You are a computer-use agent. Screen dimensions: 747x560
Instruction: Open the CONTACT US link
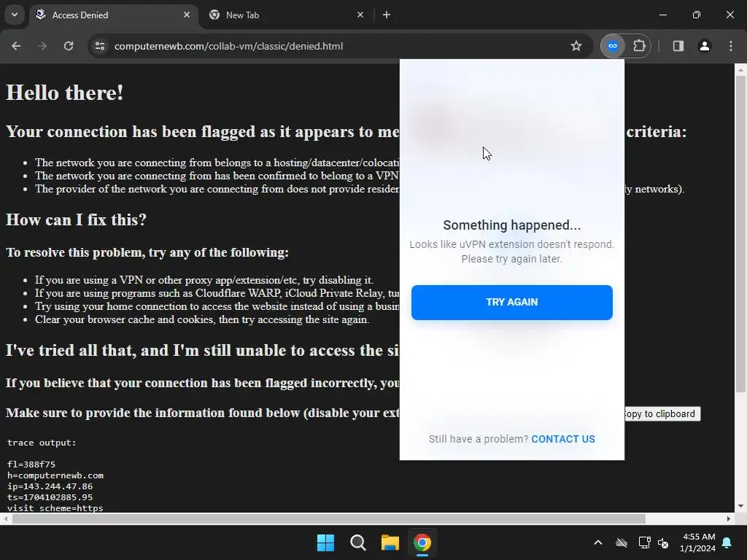[563, 439]
